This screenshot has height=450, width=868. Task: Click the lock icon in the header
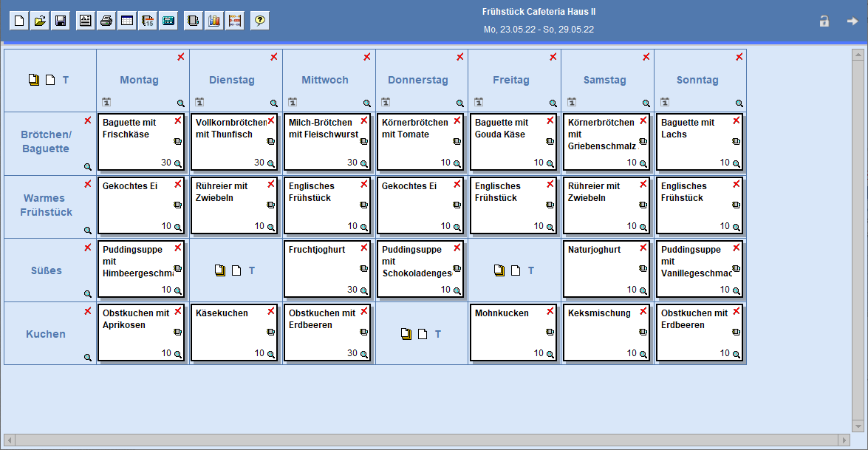click(x=824, y=21)
